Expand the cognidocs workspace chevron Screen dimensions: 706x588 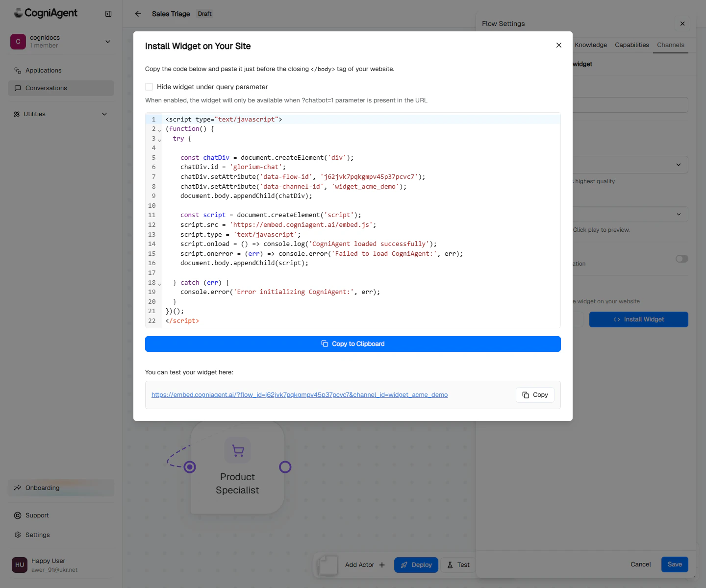click(x=108, y=42)
